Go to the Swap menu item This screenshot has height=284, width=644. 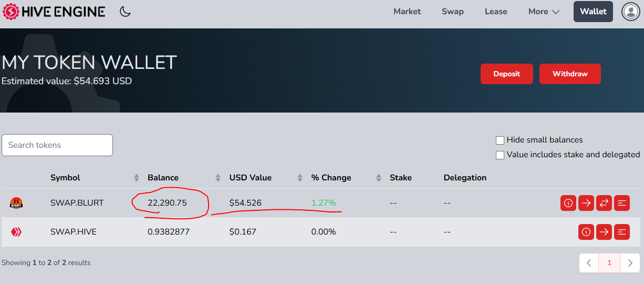point(452,12)
